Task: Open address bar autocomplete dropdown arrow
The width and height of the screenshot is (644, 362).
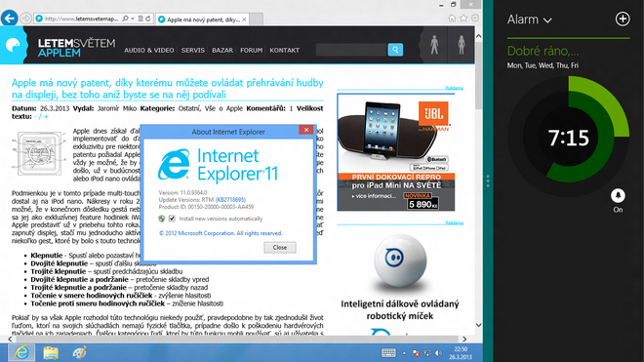Action: point(133,19)
